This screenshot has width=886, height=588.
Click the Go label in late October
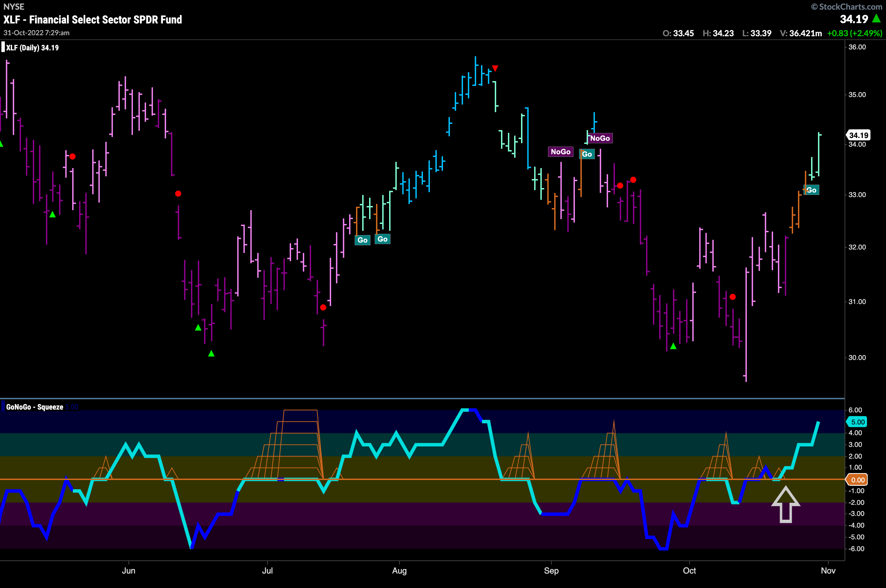tap(811, 190)
